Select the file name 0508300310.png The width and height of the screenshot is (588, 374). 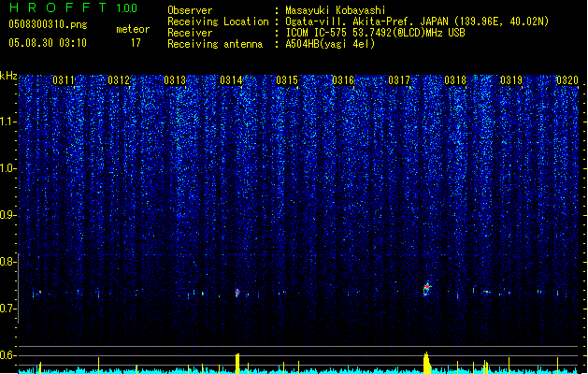(48, 24)
